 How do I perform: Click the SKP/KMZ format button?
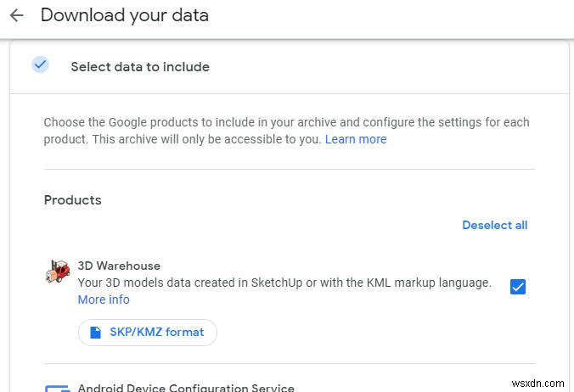[x=148, y=333]
